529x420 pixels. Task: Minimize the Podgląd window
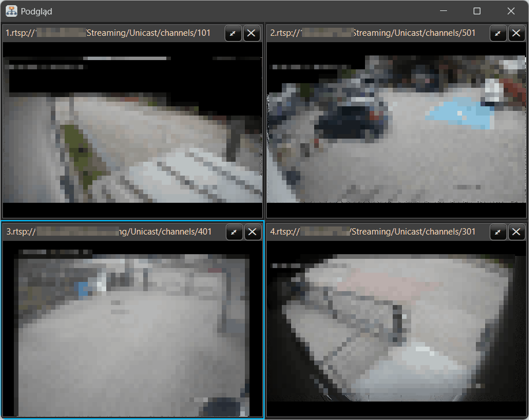click(444, 11)
